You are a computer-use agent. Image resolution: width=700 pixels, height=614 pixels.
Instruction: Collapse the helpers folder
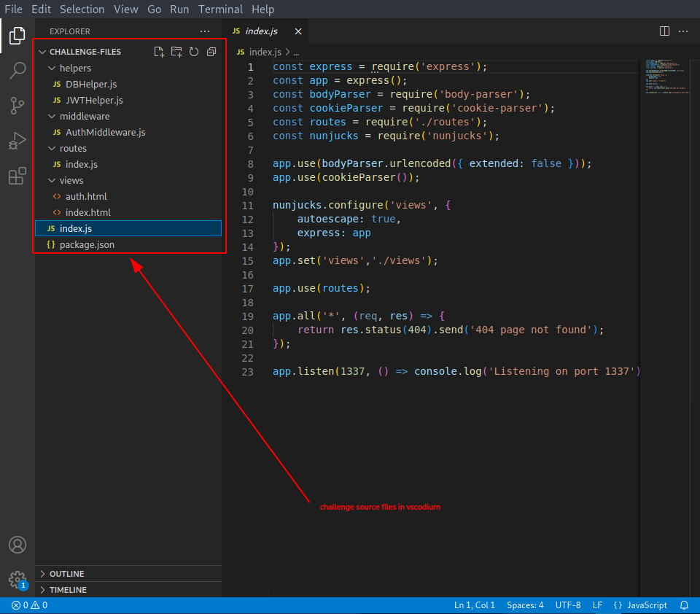pos(74,68)
